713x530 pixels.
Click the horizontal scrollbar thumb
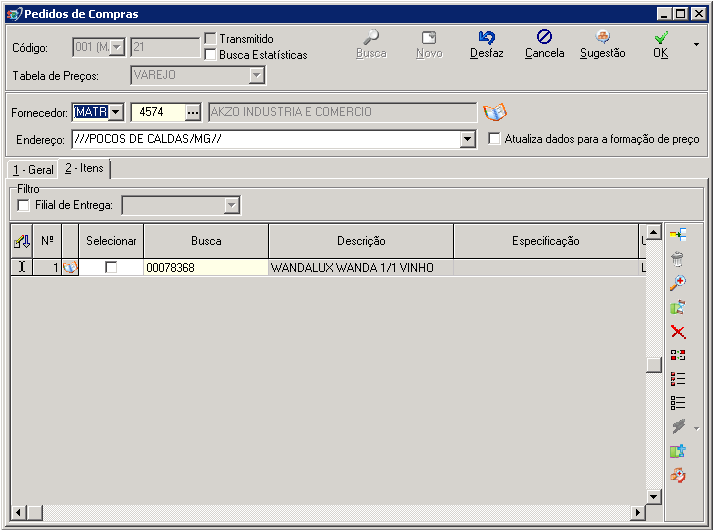click(35, 513)
